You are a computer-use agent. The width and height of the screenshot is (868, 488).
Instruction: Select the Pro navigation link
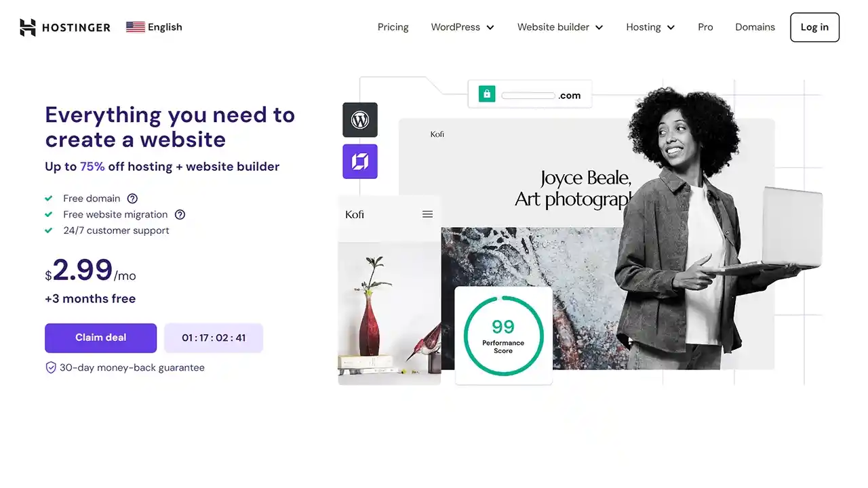tap(705, 27)
